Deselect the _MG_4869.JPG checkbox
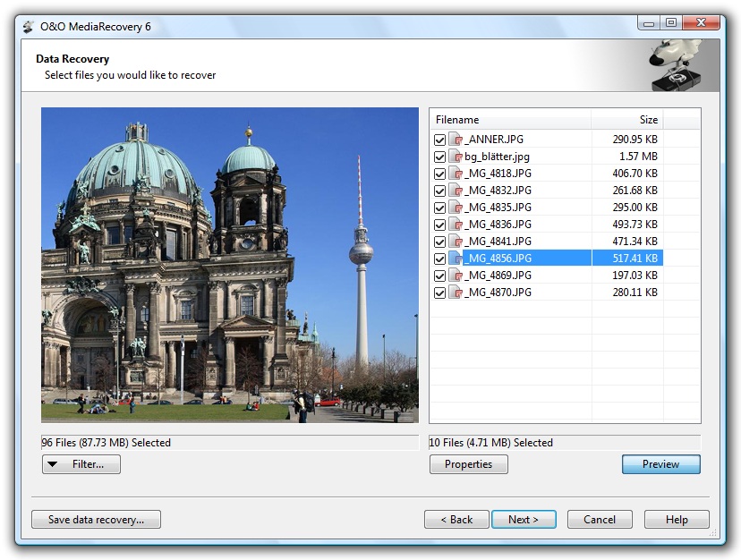The image size is (741, 560). pos(439,276)
